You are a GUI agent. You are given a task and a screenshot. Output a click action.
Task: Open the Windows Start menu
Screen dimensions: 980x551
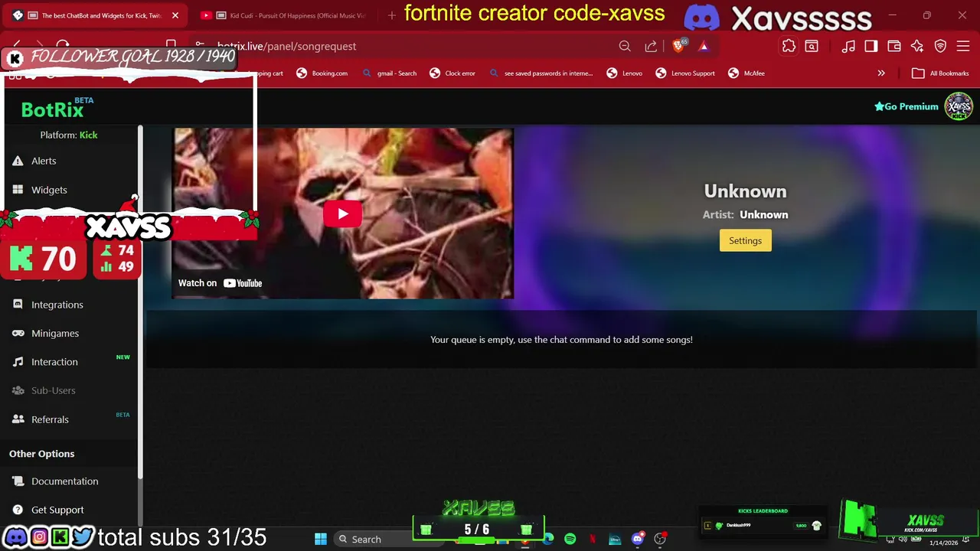pyautogui.click(x=320, y=540)
